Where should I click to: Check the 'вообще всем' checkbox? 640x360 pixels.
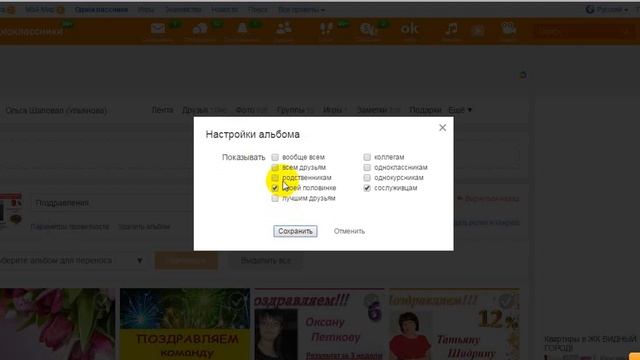(275, 157)
